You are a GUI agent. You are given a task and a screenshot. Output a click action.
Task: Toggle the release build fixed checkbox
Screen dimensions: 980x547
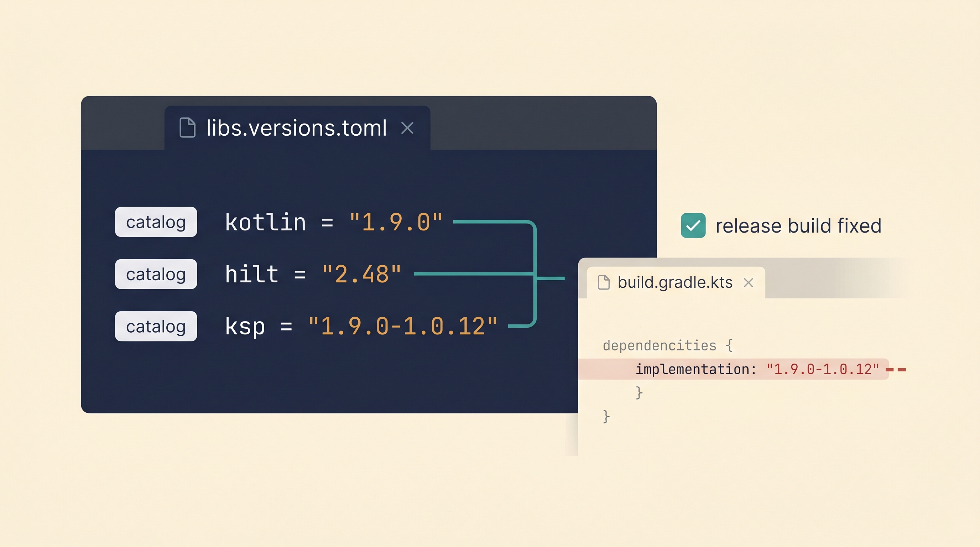coord(693,225)
